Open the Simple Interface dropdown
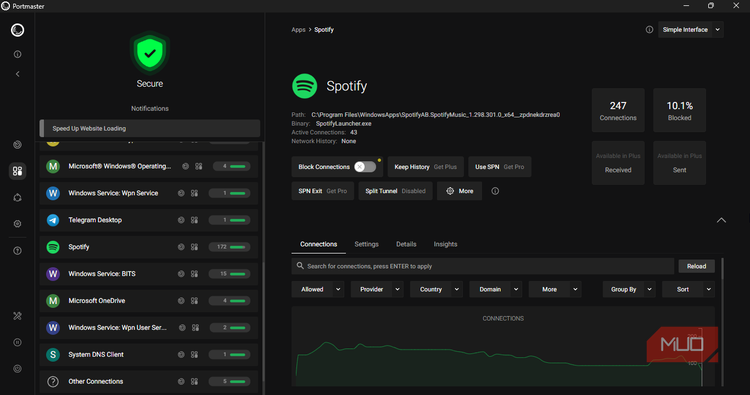Viewport: 750px width, 395px height. click(x=691, y=30)
